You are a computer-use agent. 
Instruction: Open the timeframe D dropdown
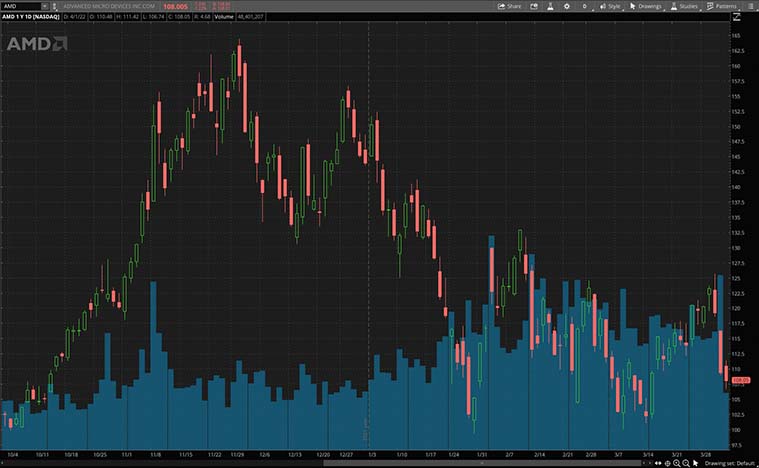[x=585, y=6]
